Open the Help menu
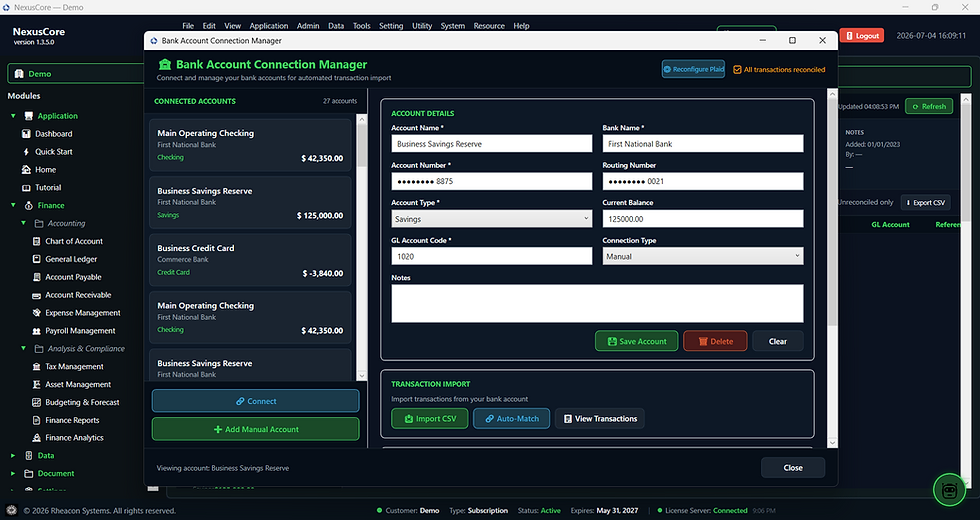Screen dimensions: 980x520 [x=521, y=26]
